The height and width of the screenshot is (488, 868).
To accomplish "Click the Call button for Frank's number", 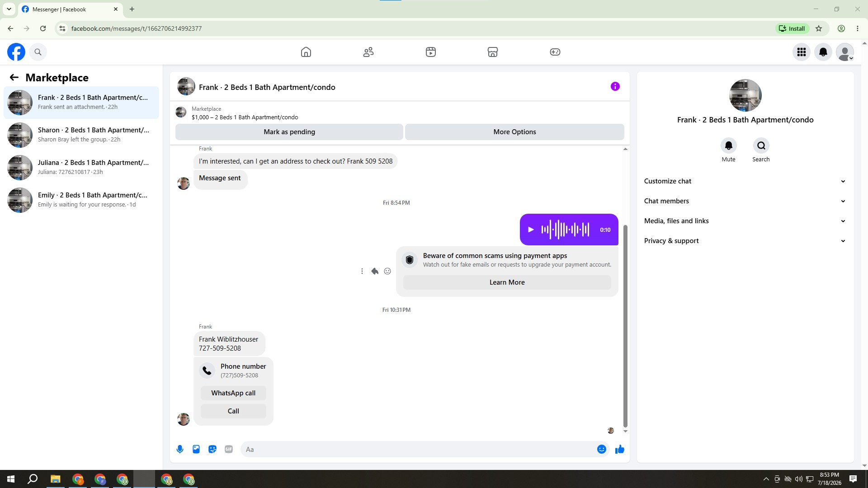I will 233,411.
